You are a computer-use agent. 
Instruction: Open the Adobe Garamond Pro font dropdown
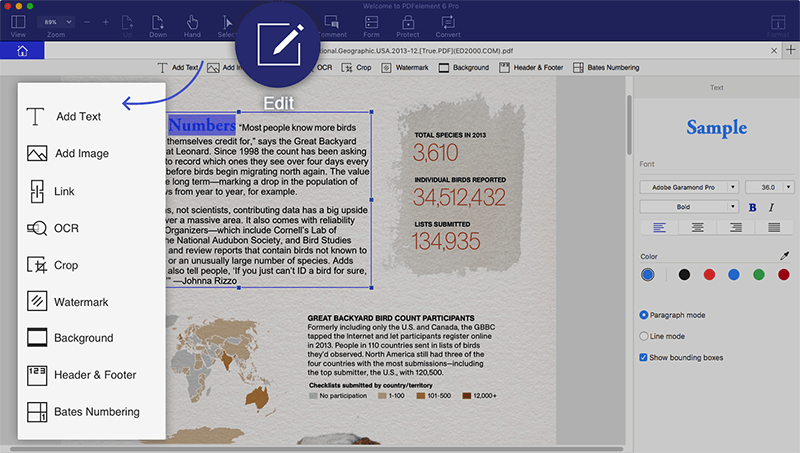click(x=689, y=187)
